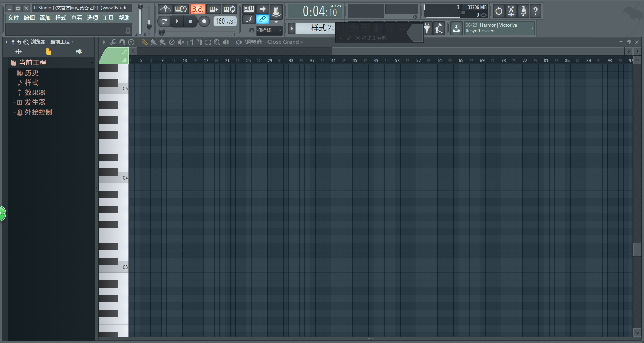Toggle the link multilink to controllers button
Image resolution: width=644 pixels, height=343 pixels.
tap(262, 19)
